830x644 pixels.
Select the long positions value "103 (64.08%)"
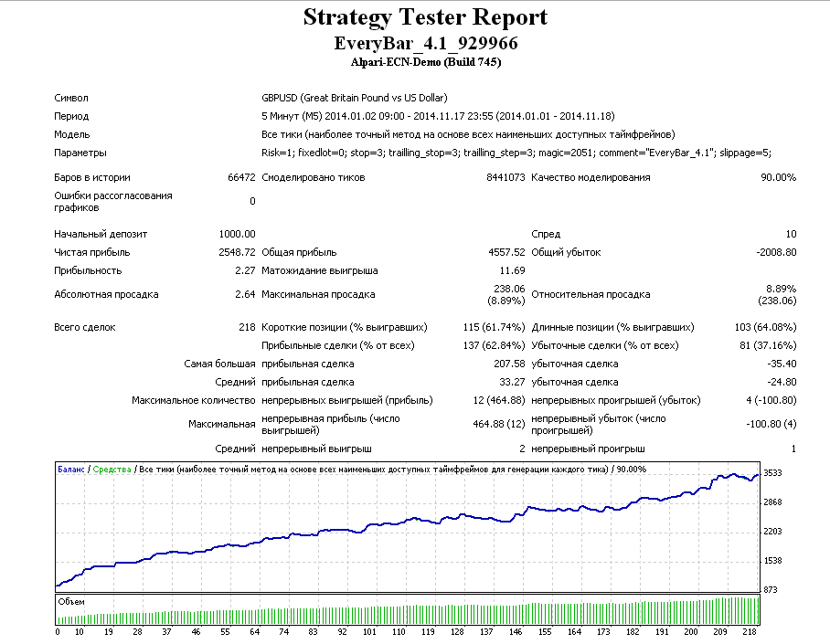tap(765, 328)
